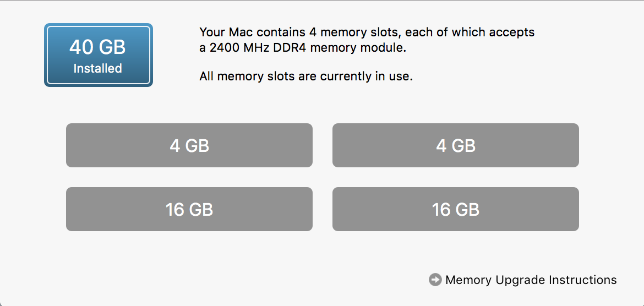
Task: Click the '2400 MHz DDR4 memory module' text
Action: pos(307,48)
